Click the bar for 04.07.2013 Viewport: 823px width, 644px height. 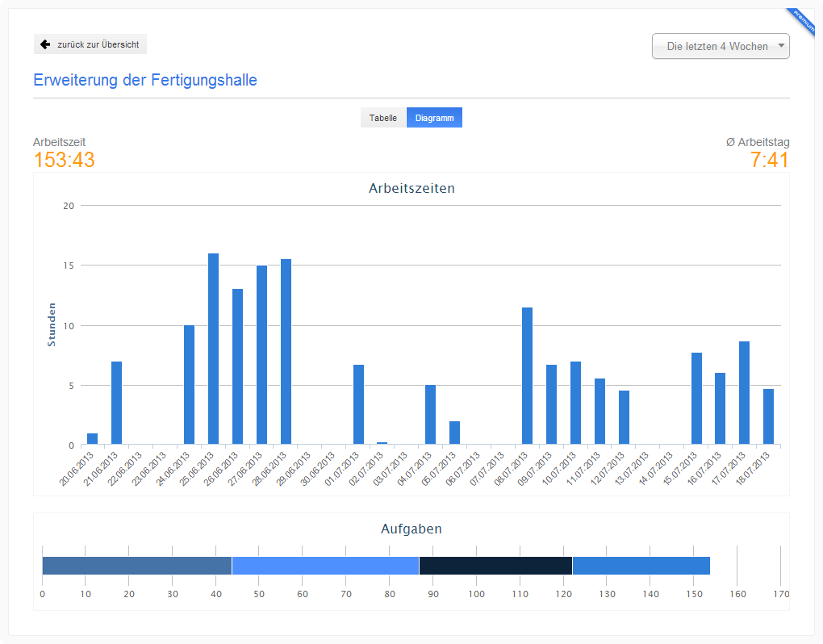[430, 415]
